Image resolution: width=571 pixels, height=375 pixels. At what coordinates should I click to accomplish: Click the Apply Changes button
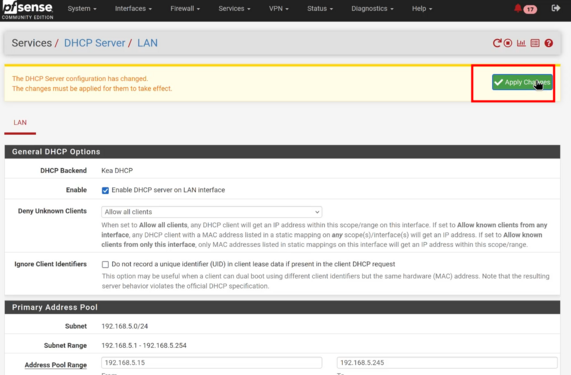pos(522,82)
